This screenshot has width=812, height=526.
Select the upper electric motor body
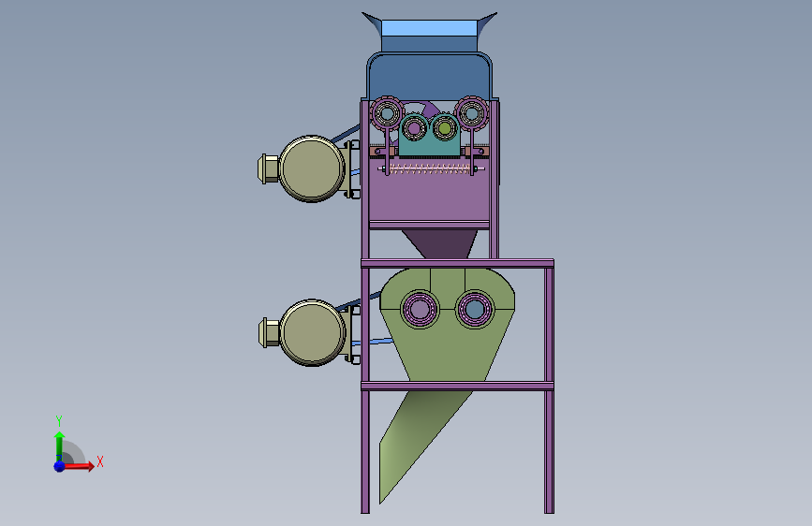pos(312,168)
